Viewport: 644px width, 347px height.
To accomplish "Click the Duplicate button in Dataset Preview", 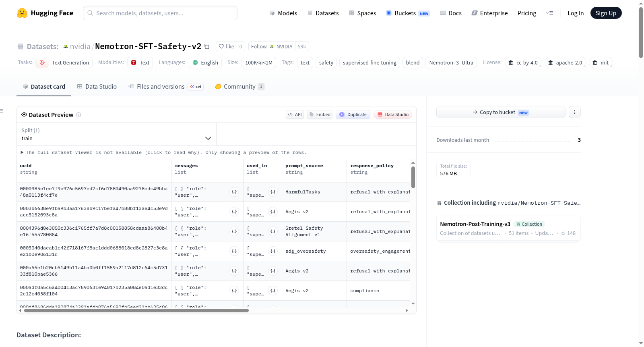I will tap(353, 114).
